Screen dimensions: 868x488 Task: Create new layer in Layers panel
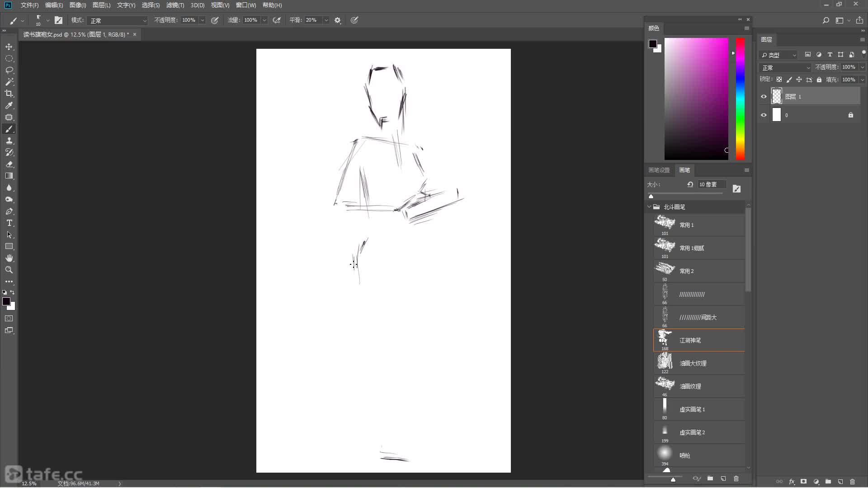[x=840, y=482]
